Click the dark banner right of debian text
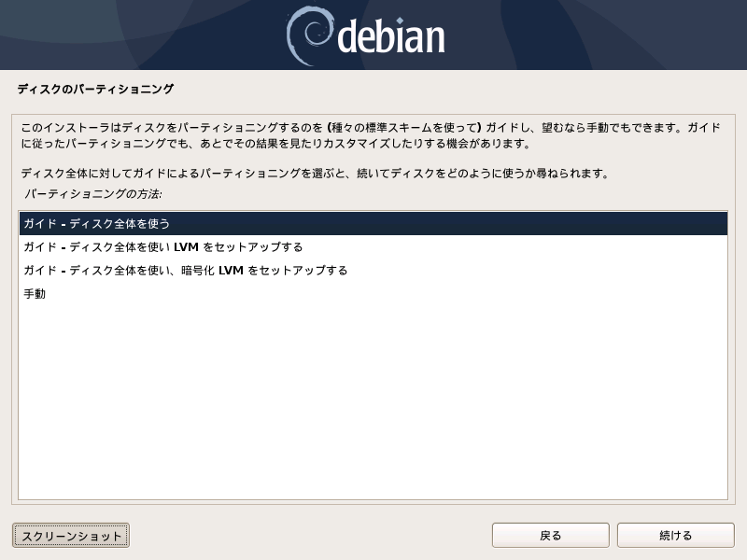The image size is (747, 560). pyautogui.click(x=596, y=35)
